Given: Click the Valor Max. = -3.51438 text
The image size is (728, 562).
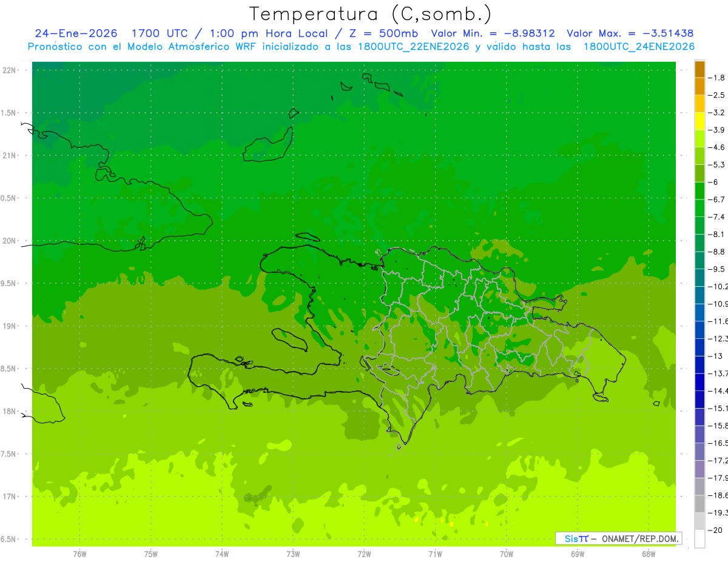Looking at the screenshot, I should tap(630, 34).
